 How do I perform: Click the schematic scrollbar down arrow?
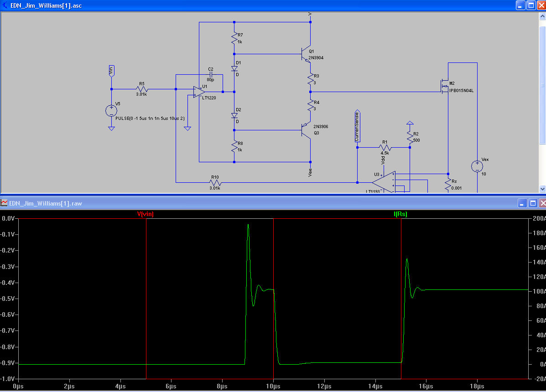(542, 189)
